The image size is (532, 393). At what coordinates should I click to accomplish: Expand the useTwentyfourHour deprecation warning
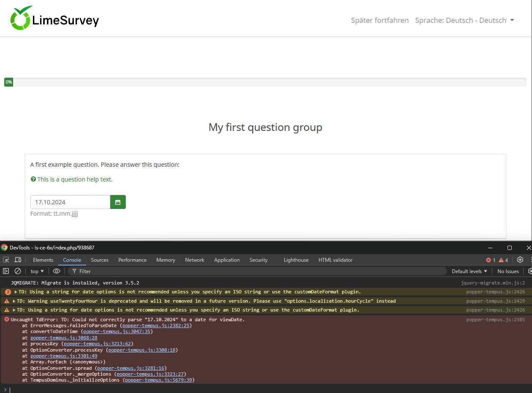click(x=14, y=301)
